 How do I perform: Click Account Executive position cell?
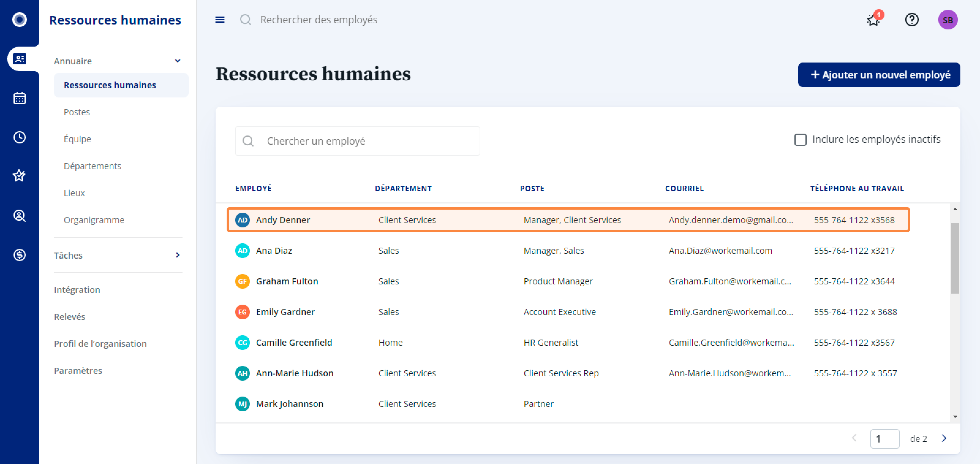(x=560, y=312)
